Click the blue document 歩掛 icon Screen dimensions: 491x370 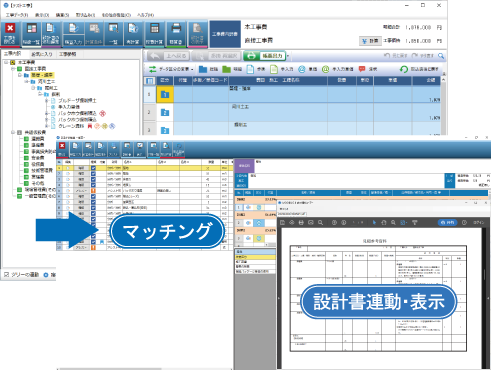tap(250, 69)
